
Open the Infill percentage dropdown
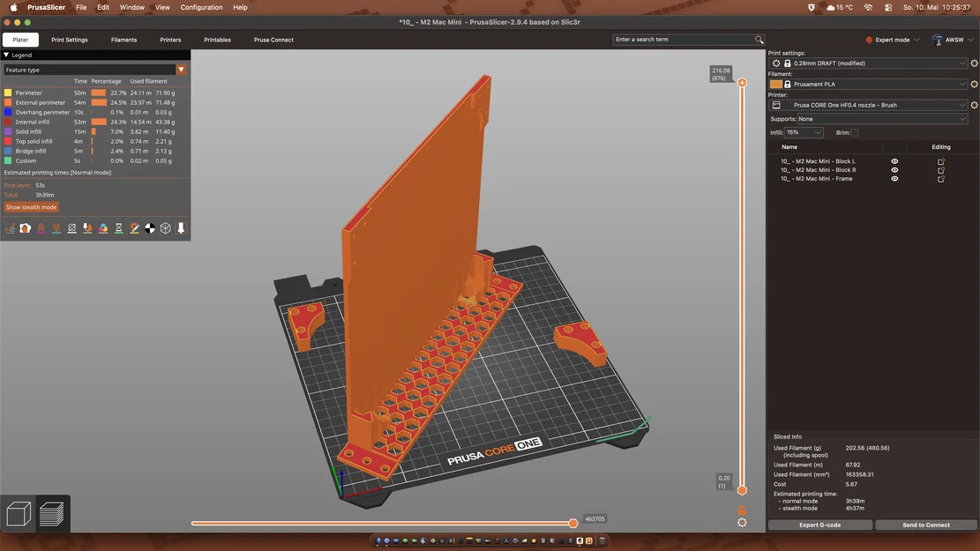tap(804, 132)
